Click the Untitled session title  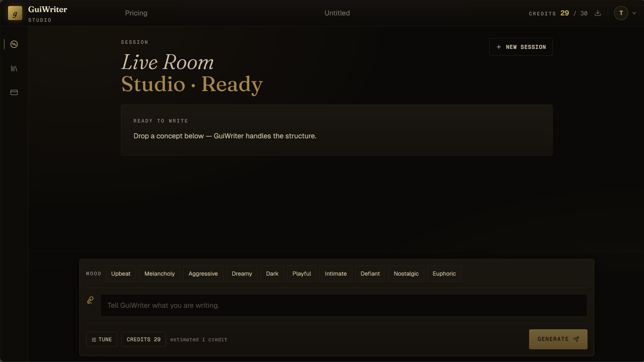click(x=337, y=13)
